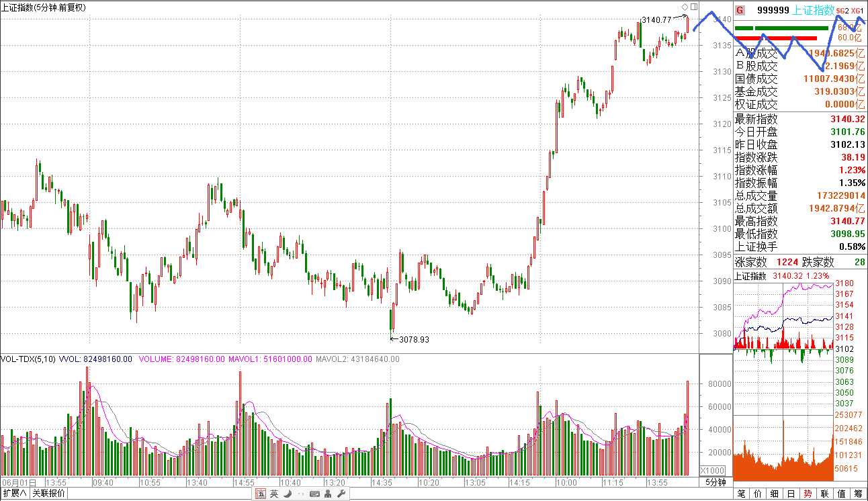Viewport: 868px width, 501px height.
Task: Select the 笔 tab in right panel
Action: (x=741, y=494)
